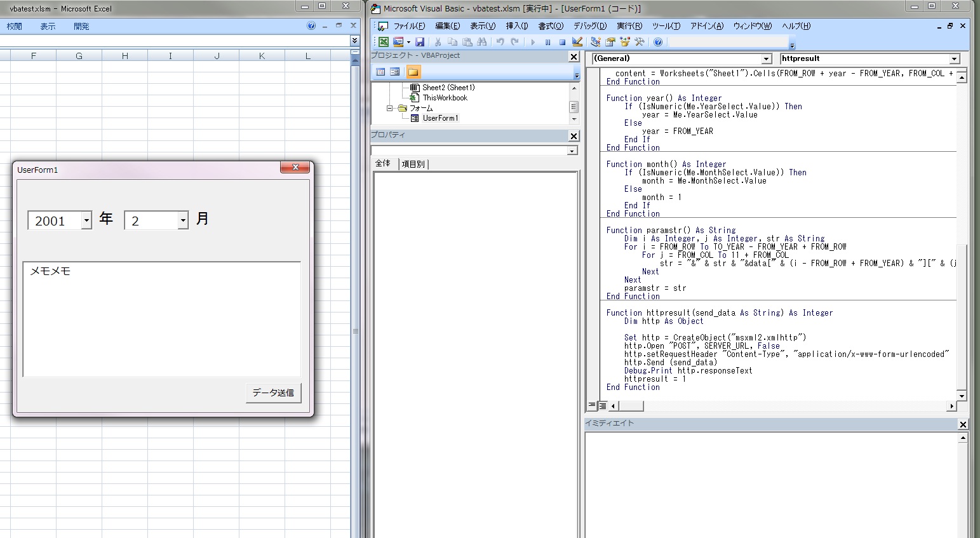Image resolution: width=980 pixels, height=538 pixels.
Task: Open the year dropdown showing 2001
Action: point(86,220)
